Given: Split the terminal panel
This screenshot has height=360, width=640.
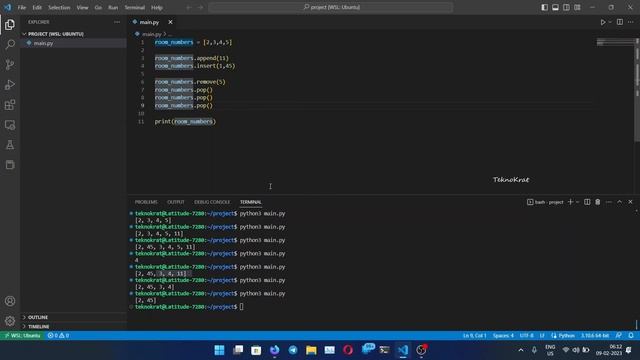Looking at the screenshot, I should (587, 202).
